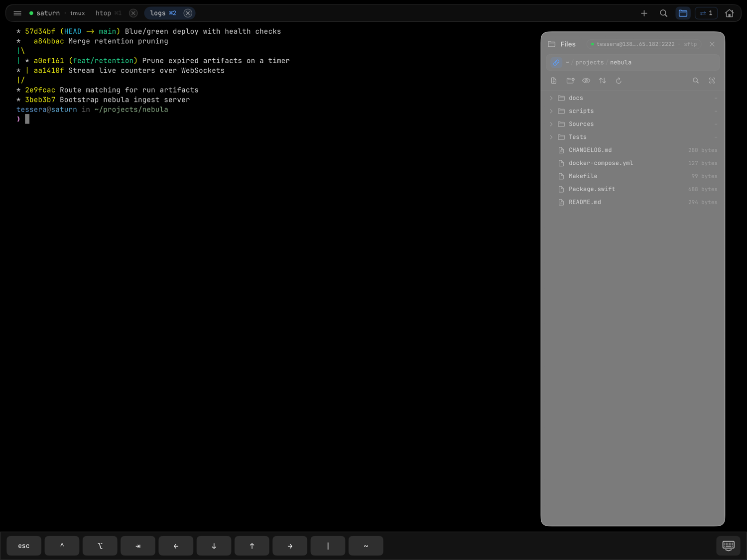Navigate to home tilde in breadcrumb
This screenshot has height=560, width=747.
567,63
